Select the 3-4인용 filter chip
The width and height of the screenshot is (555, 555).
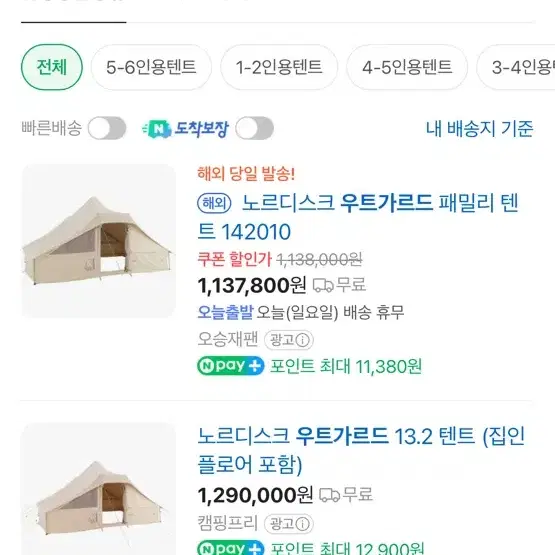coord(516,67)
